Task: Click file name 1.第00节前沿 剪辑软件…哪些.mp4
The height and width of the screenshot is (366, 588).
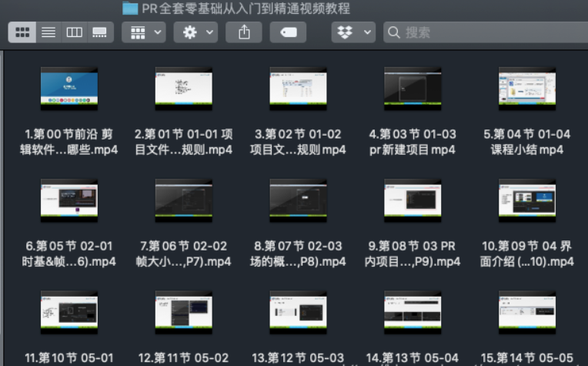Action: pos(69,142)
